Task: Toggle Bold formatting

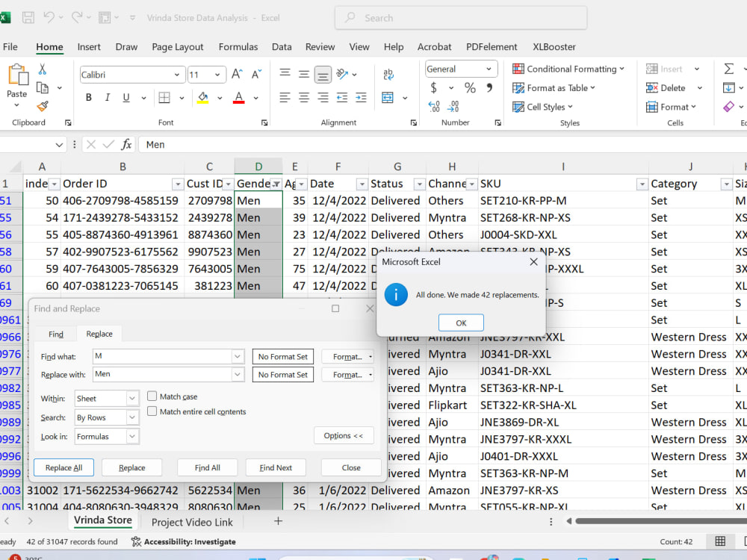Action: point(89,98)
